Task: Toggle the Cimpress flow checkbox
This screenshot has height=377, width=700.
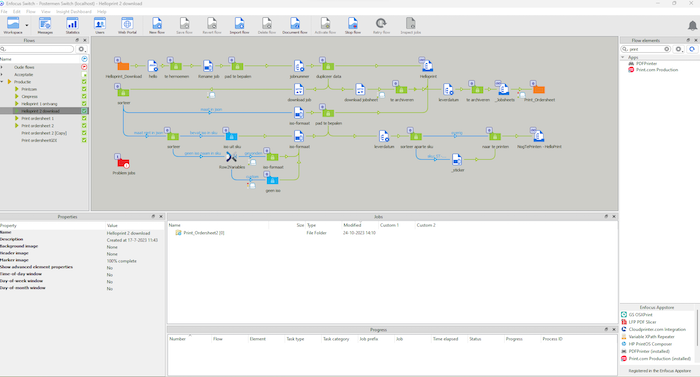Action: click(x=84, y=96)
